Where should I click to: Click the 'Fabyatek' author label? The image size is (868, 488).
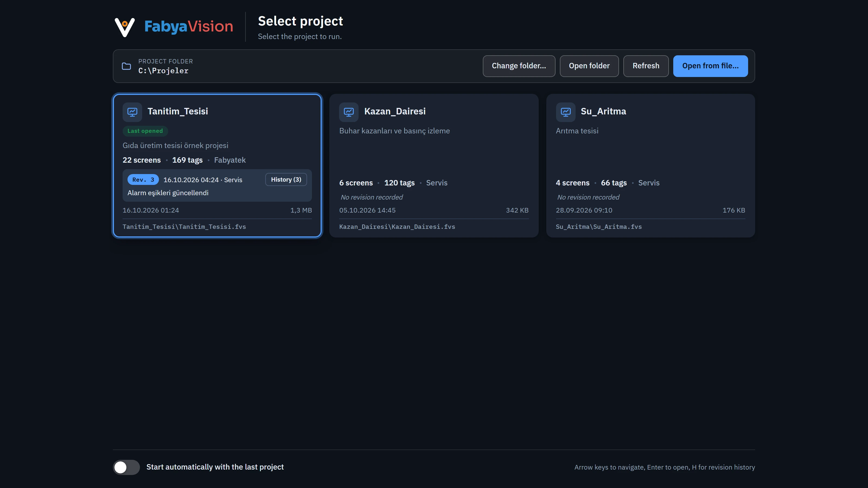click(x=230, y=160)
